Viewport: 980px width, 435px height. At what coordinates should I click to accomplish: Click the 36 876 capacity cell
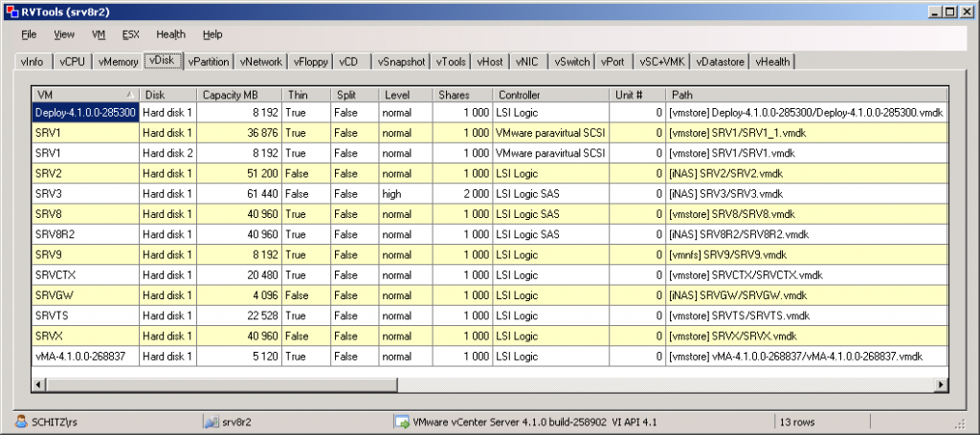(x=239, y=133)
